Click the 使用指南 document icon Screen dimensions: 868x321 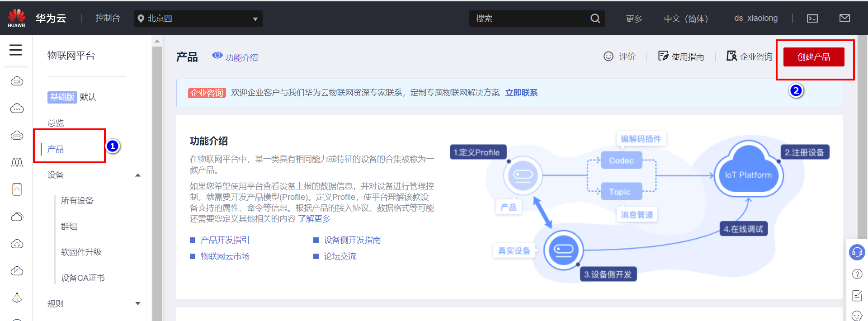pos(663,56)
